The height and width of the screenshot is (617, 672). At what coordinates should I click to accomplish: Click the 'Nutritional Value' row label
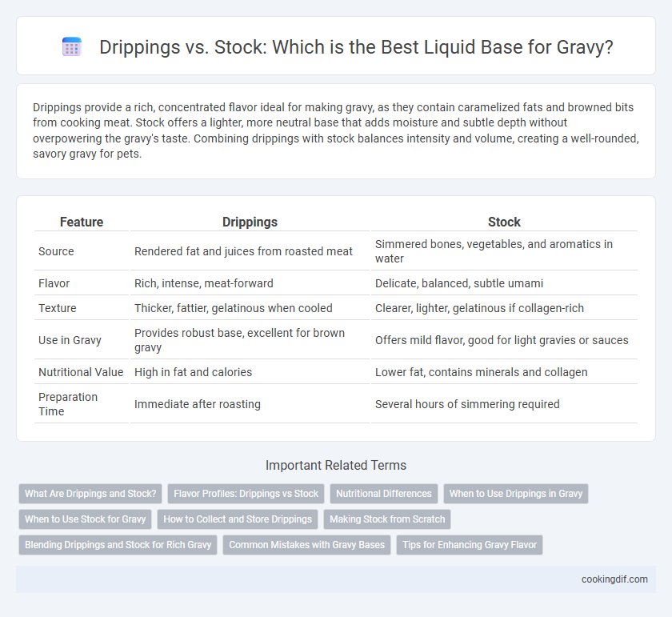click(81, 372)
